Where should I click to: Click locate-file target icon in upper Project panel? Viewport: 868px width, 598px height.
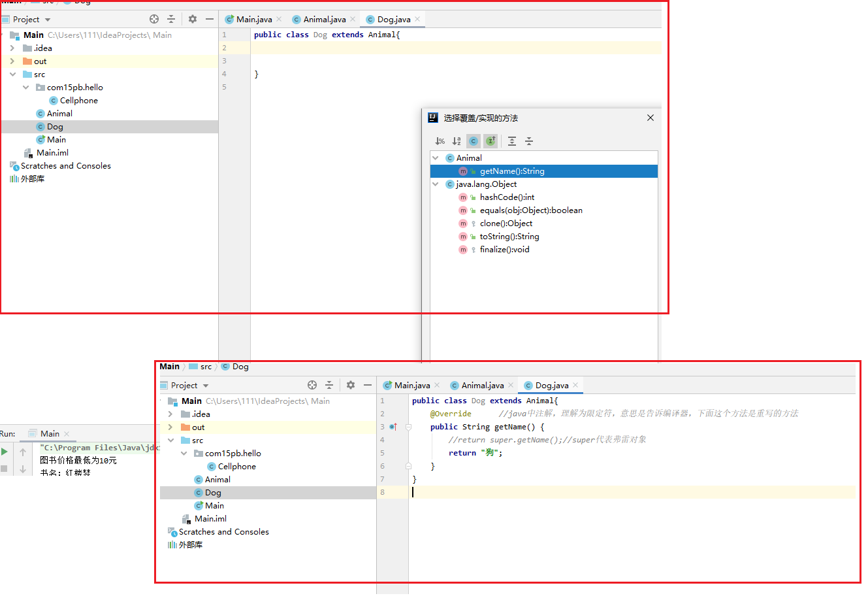tap(154, 19)
